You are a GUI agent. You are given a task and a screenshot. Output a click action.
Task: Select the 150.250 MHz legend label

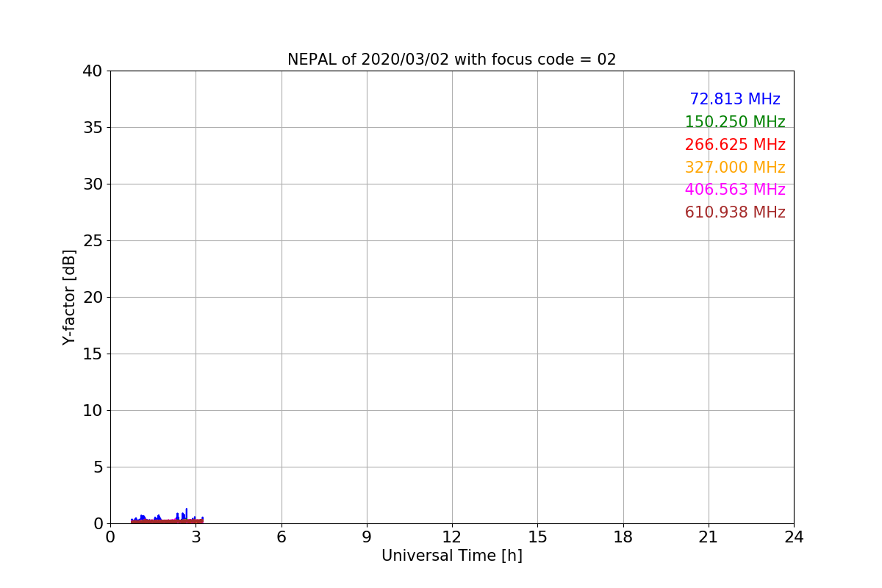tap(735, 122)
